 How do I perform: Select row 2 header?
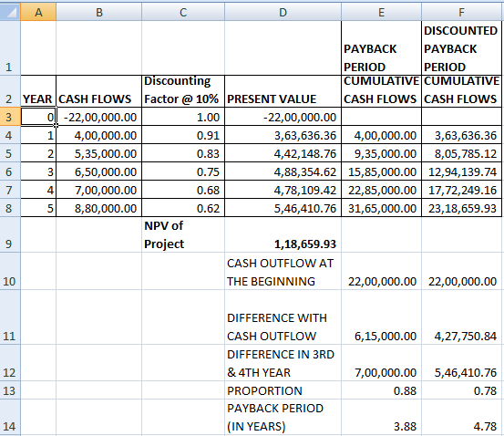point(10,91)
